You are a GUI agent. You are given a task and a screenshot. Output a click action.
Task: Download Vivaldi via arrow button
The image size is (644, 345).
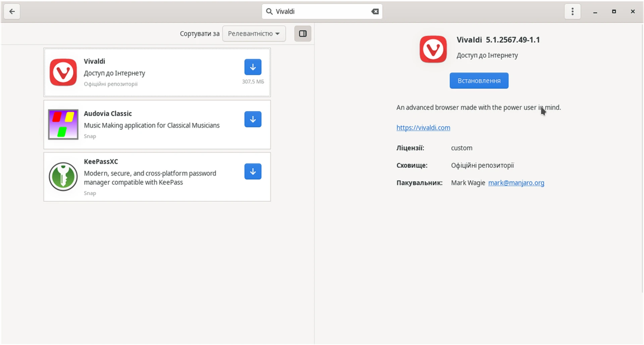tap(253, 67)
